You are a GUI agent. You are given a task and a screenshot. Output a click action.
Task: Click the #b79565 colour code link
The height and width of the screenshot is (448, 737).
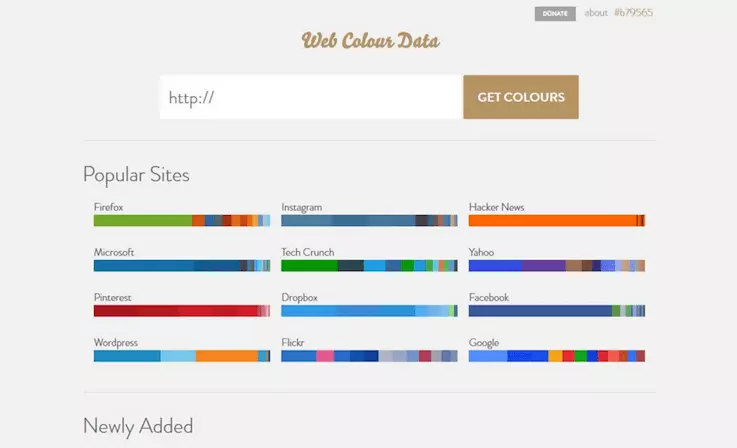(x=633, y=13)
